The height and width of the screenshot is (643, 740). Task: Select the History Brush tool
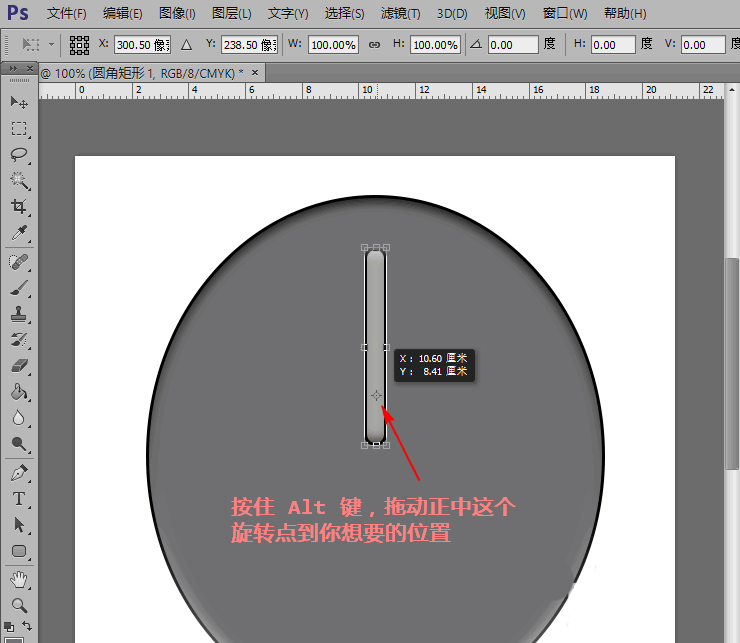[19, 340]
